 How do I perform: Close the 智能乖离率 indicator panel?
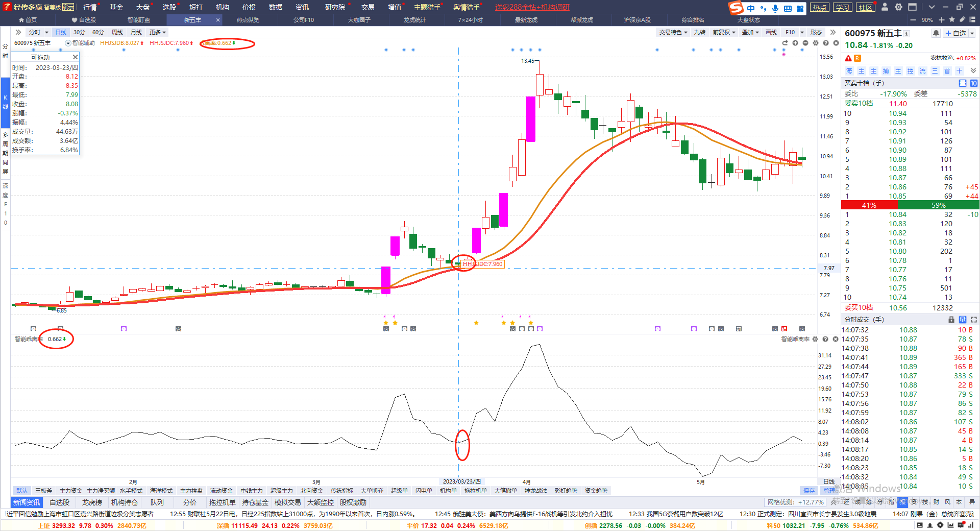click(x=836, y=339)
